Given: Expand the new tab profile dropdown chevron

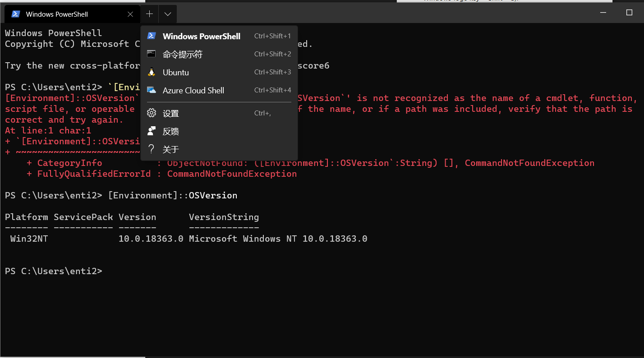Looking at the screenshot, I should (167, 14).
